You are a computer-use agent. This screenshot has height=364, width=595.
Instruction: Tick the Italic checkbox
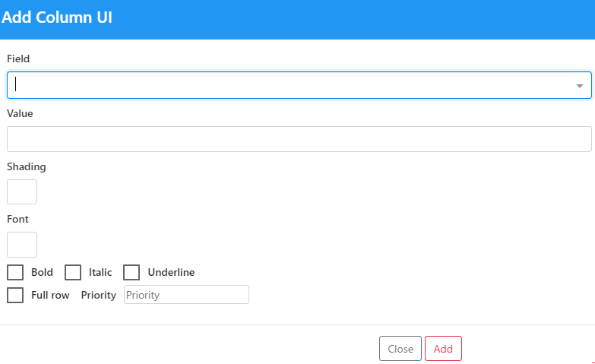click(x=73, y=272)
